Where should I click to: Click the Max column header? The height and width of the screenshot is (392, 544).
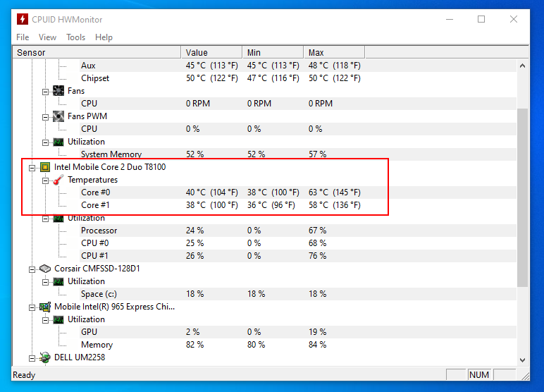coord(334,52)
